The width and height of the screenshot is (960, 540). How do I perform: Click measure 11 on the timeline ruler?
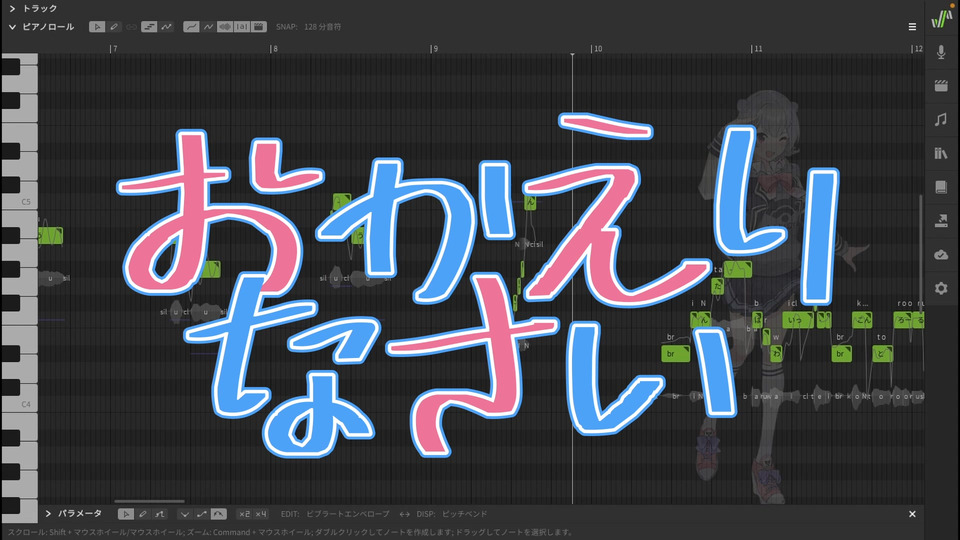pos(757,48)
